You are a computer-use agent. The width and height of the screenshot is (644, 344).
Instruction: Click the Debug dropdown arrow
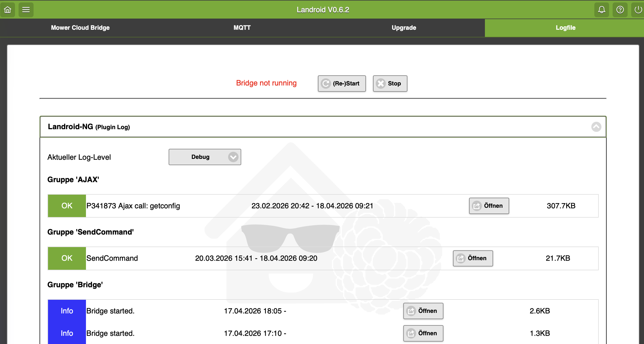(x=233, y=157)
